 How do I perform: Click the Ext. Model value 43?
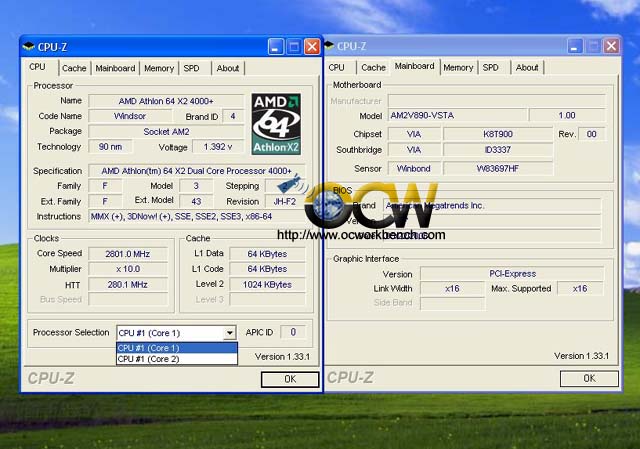196,201
